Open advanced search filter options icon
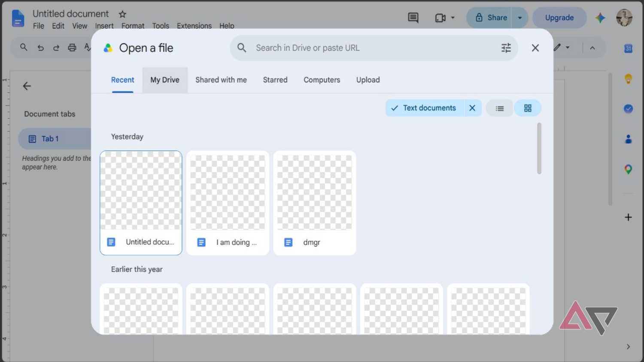Viewport: 644px width, 362px height. [506, 48]
